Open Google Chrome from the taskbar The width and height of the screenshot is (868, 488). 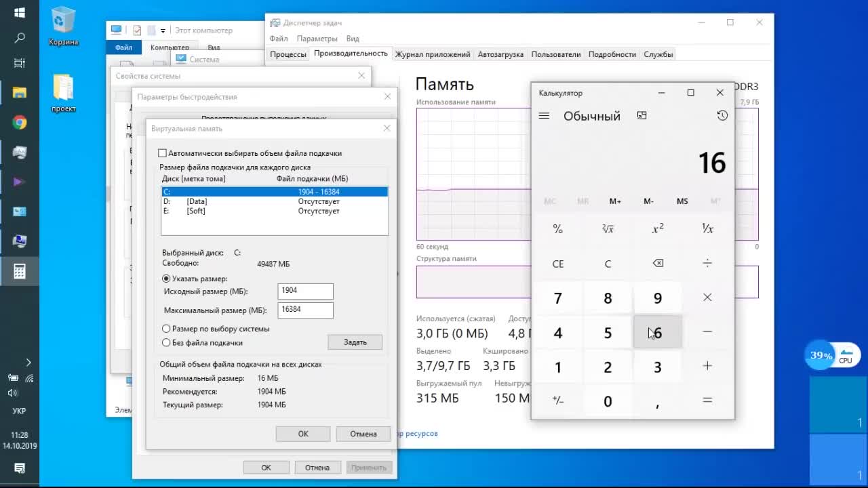click(20, 123)
